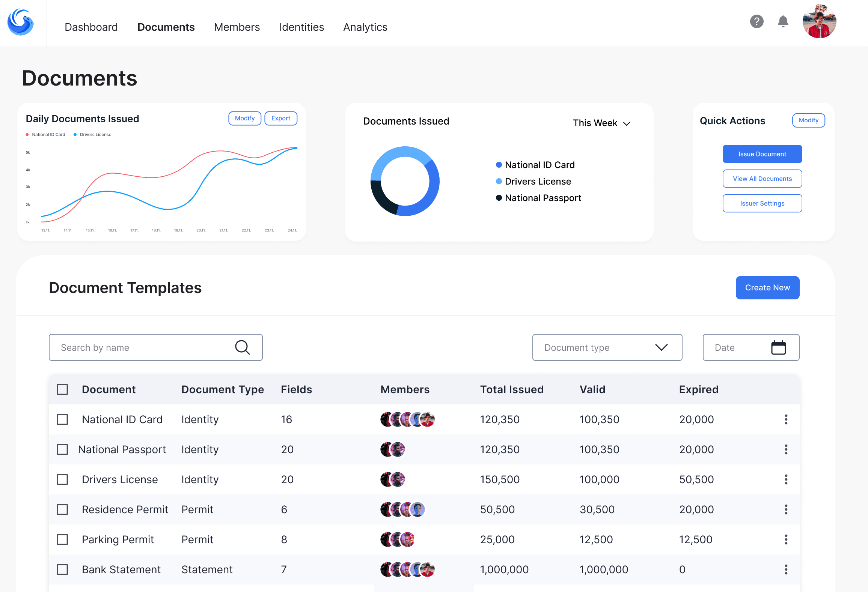Open the calendar icon in the Date filter
Image resolution: width=868 pixels, height=592 pixels.
point(778,347)
